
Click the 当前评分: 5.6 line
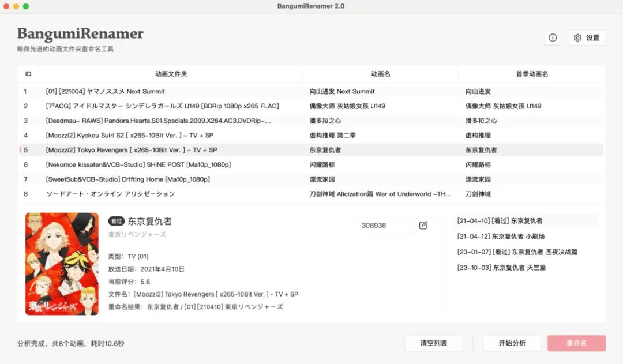coord(129,282)
